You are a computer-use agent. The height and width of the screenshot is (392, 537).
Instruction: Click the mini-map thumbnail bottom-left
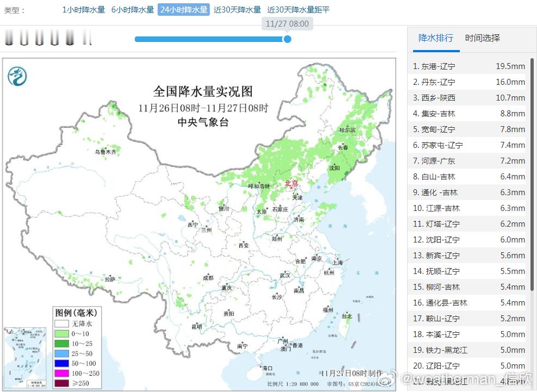click(x=25, y=358)
